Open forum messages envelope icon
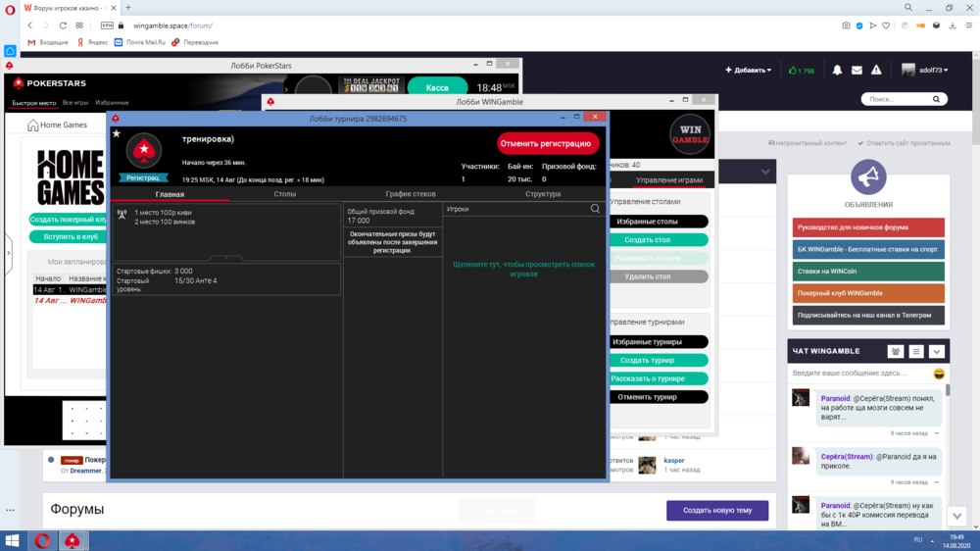 coord(857,70)
